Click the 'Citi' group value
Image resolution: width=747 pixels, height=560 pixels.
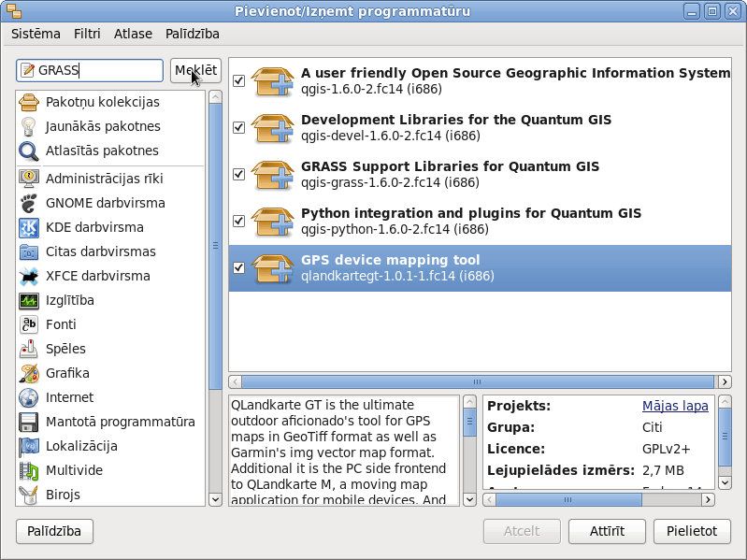(653, 427)
